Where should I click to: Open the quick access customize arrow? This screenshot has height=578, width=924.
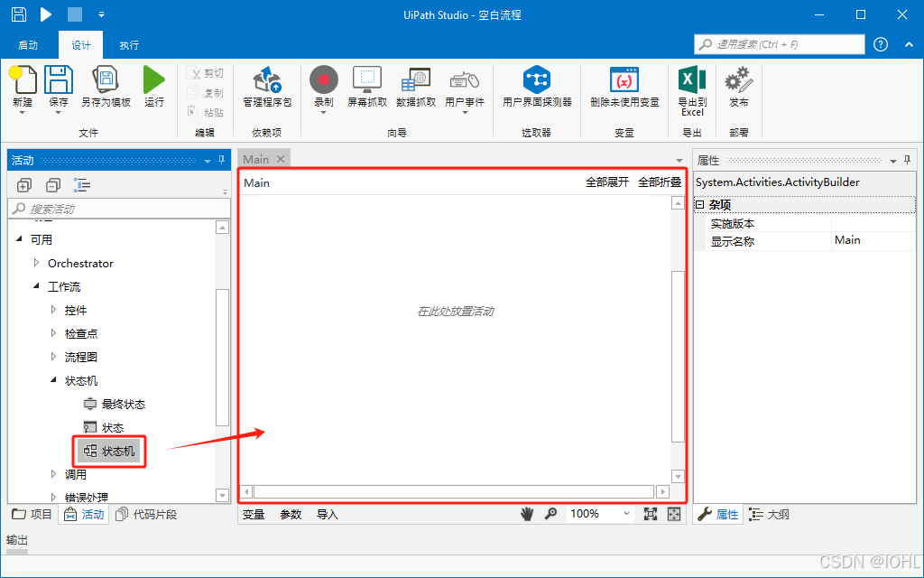(x=101, y=14)
